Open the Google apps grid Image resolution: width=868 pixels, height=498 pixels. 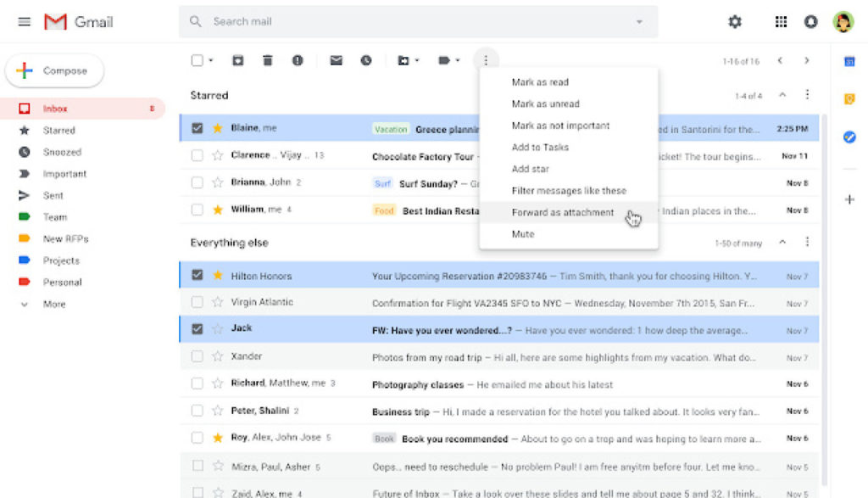[x=781, y=22]
